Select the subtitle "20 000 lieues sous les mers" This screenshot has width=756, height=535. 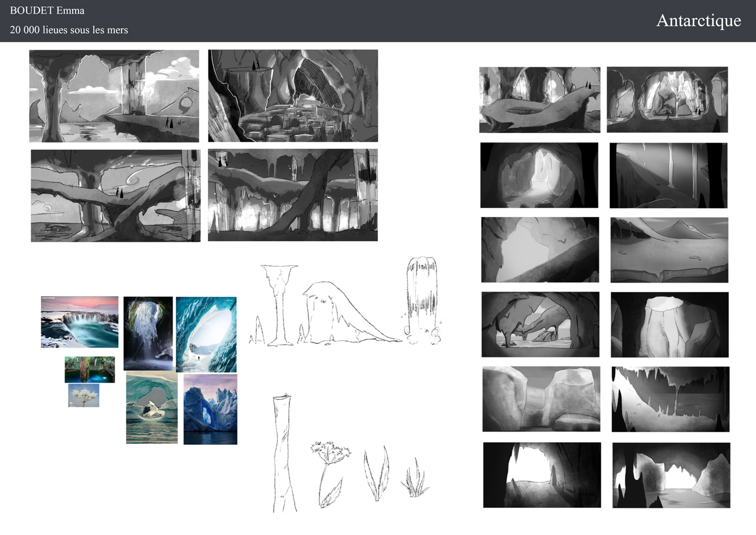click(69, 30)
